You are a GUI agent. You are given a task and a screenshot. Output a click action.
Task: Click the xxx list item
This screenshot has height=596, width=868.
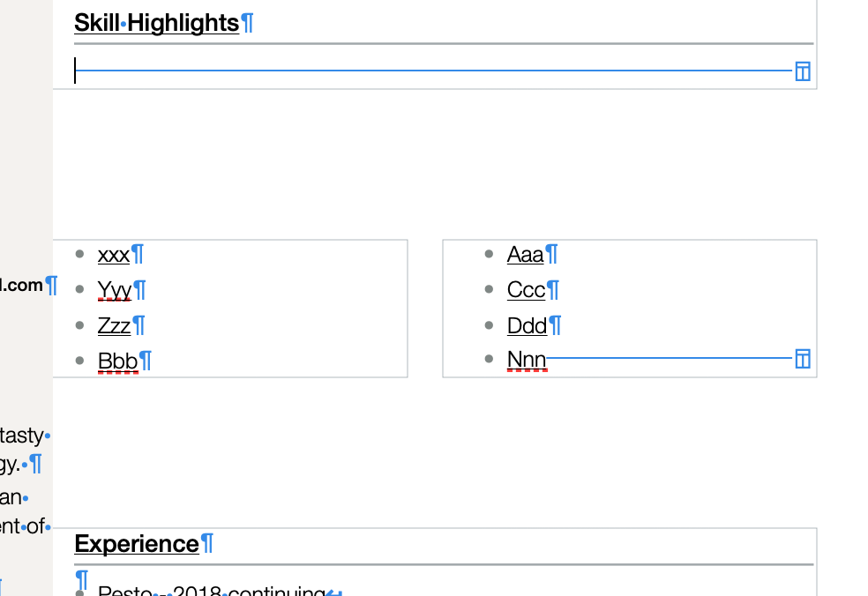(114, 255)
